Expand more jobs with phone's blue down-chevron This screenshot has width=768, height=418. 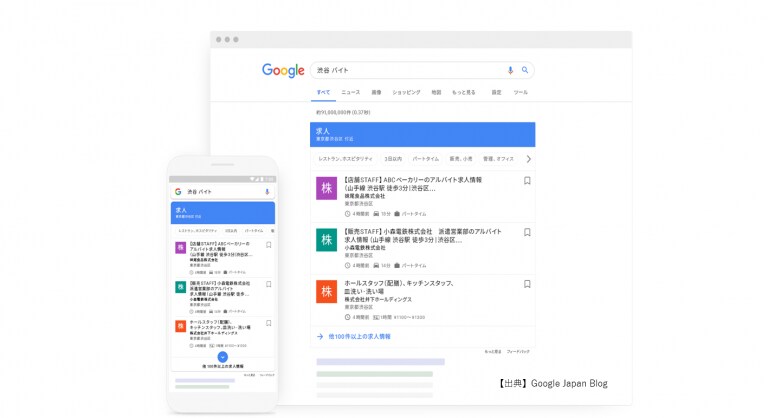point(222,357)
